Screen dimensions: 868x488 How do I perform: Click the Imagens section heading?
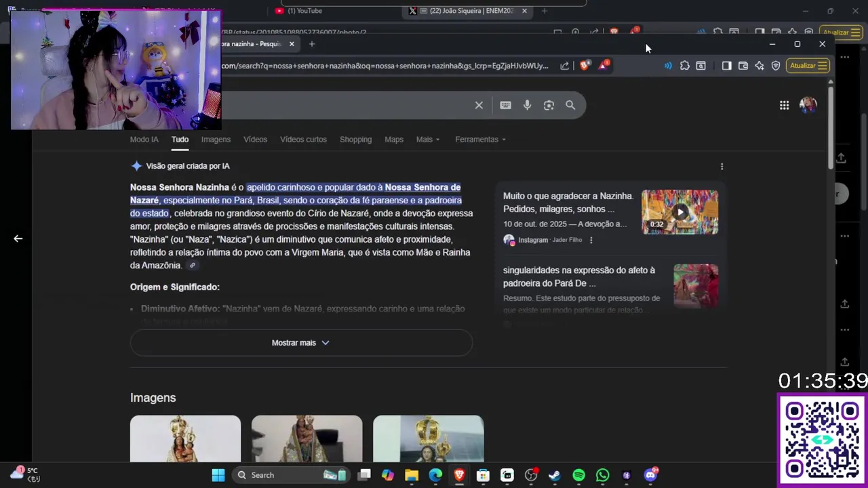point(153,398)
